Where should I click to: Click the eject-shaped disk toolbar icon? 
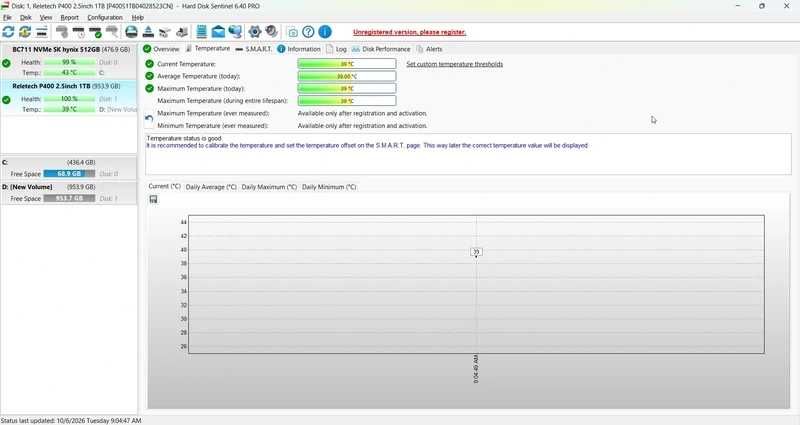pos(148,32)
